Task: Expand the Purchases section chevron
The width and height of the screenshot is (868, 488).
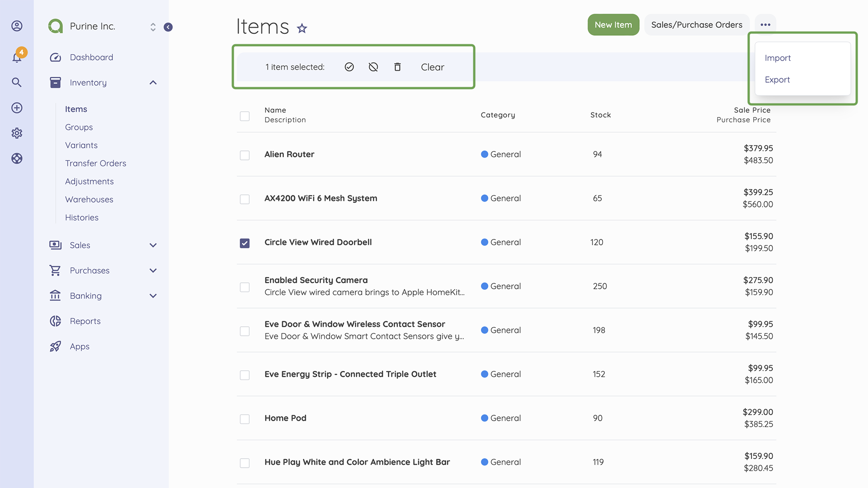Action: click(153, 270)
